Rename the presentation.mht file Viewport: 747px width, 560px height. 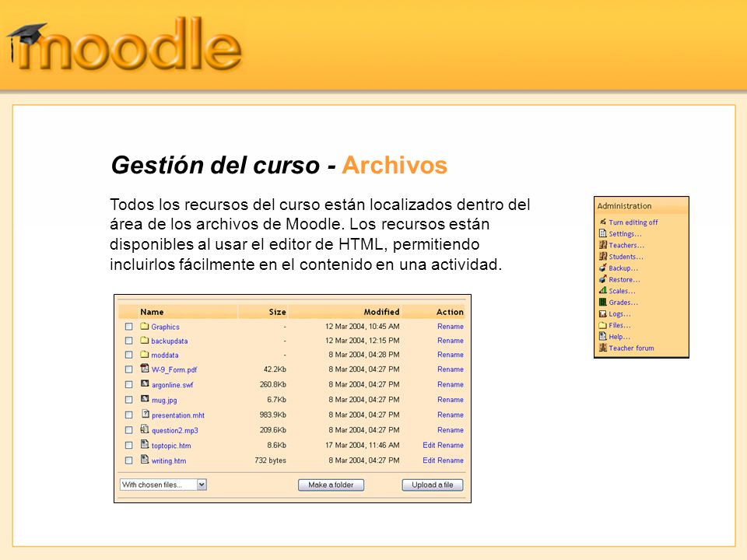(451, 415)
